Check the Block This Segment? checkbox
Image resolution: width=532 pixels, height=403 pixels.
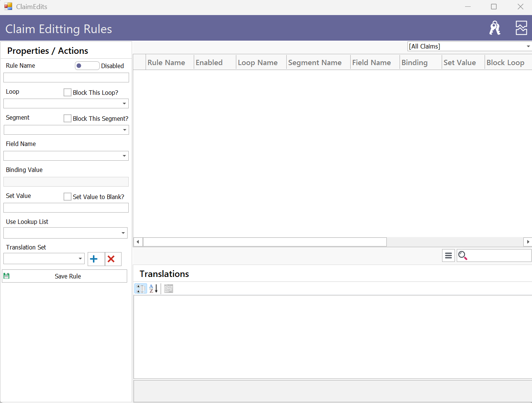click(x=67, y=118)
